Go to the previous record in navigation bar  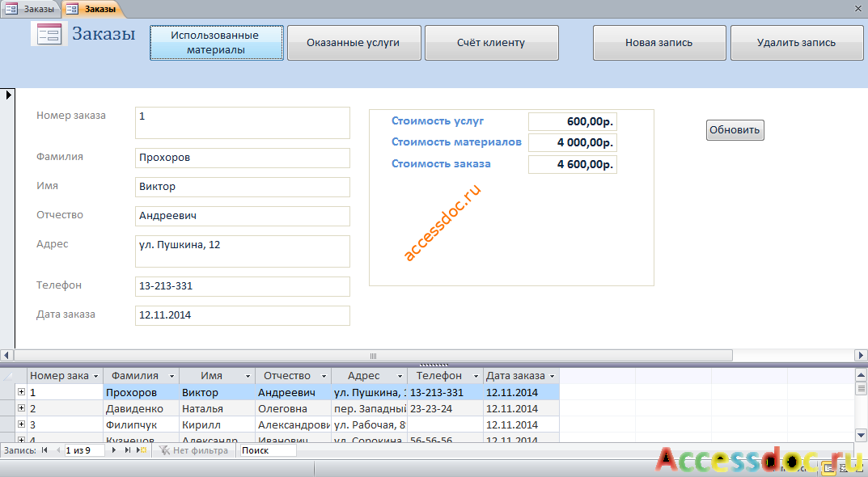point(57,450)
